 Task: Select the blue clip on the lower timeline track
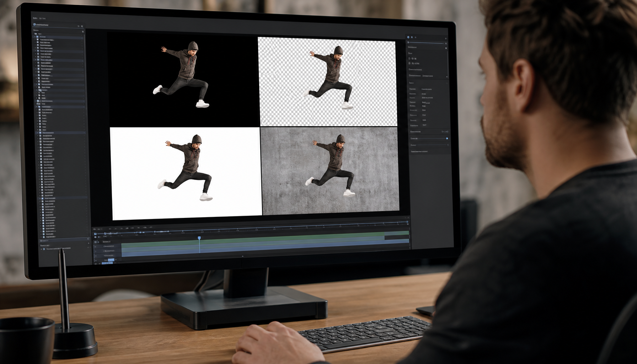pos(265,247)
